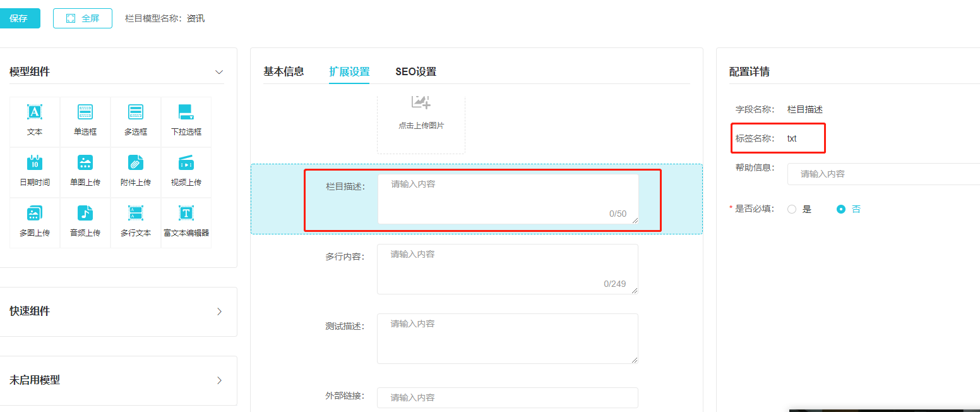The height and width of the screenshot is (412, 980).
Task: Click the 帮助信息 input field
Action: click(884, 174)
